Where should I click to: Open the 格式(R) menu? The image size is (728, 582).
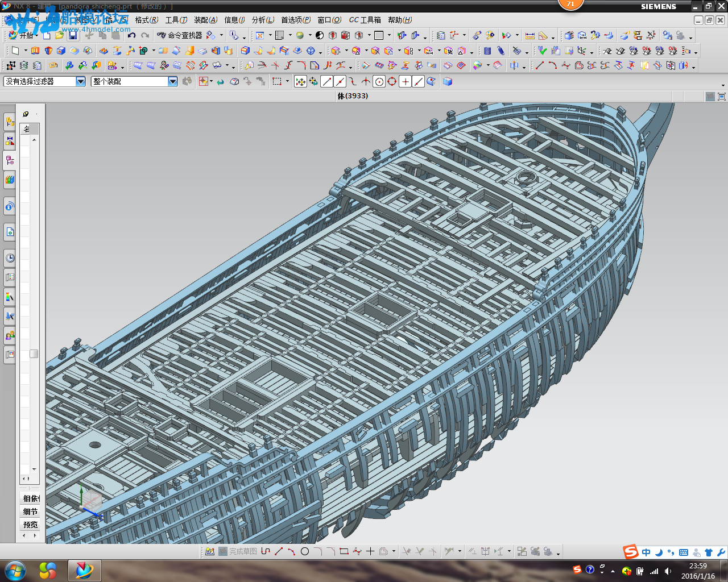(x=147, y=20)
